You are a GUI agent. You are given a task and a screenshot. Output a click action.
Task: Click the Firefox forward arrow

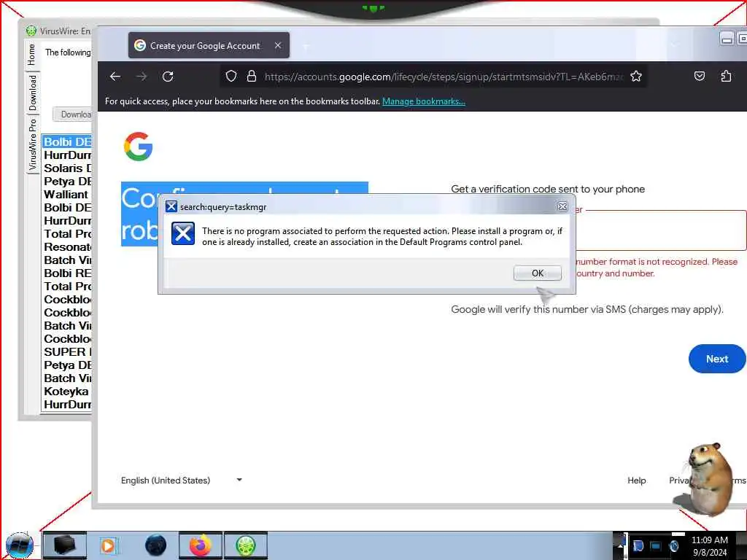tap(142, 76)
